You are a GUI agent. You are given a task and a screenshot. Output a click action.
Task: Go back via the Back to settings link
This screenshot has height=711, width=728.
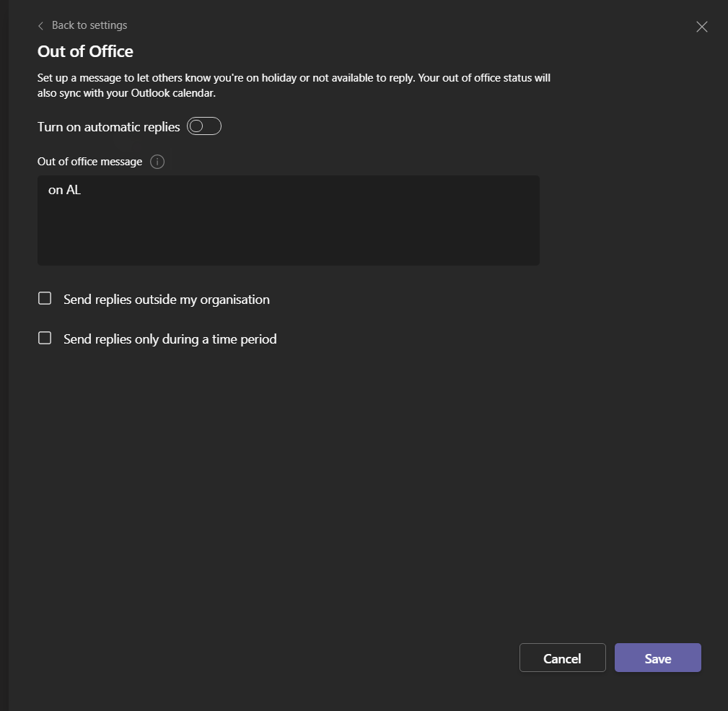coord(89,25)
